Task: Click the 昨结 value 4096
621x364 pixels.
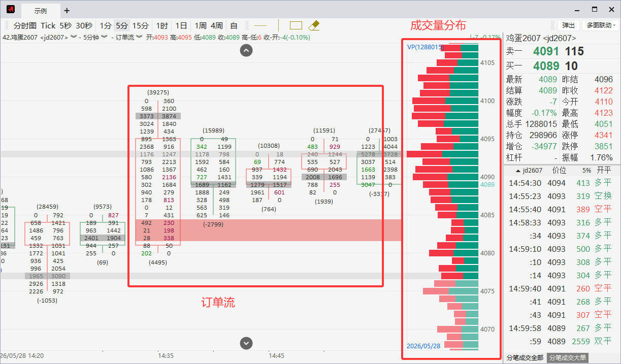Action: (x=604, y=80)
